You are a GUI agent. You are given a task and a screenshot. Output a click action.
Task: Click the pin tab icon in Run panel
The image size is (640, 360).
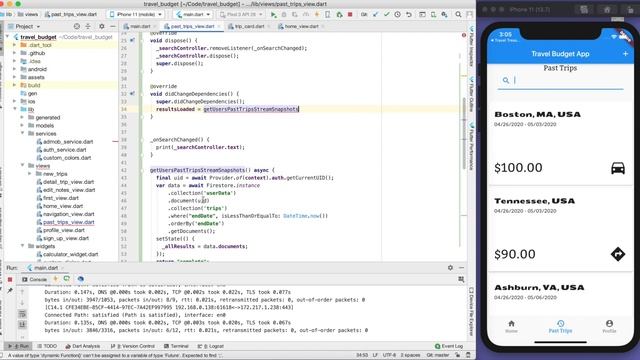[10, 291]
